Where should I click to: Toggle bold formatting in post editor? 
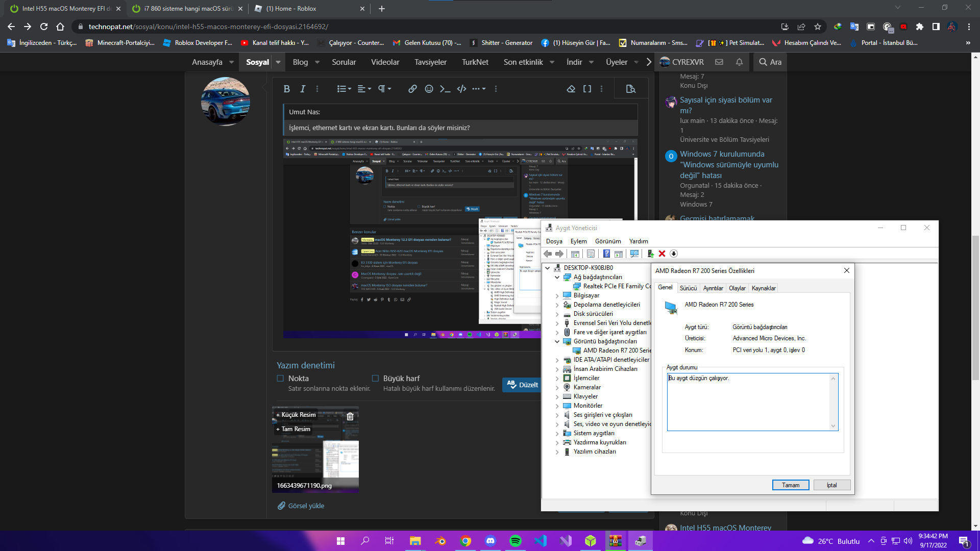(x=287, y=89)
